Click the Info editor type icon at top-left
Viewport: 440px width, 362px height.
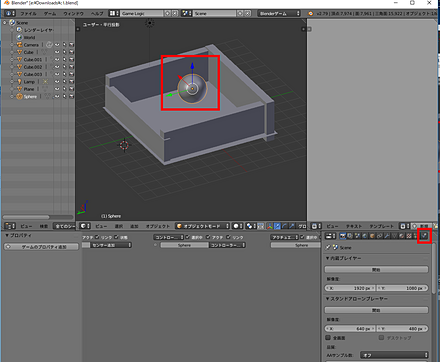point(9,13)
